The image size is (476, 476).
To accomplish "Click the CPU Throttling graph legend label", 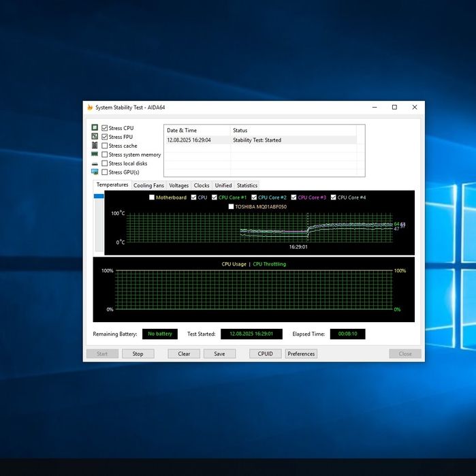I will [x=269, y=264].
